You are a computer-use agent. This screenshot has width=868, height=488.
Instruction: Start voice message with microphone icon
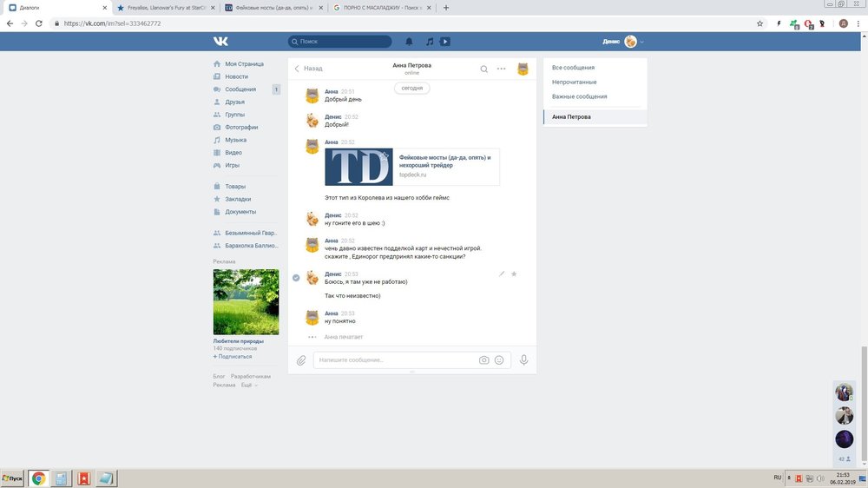523,360
